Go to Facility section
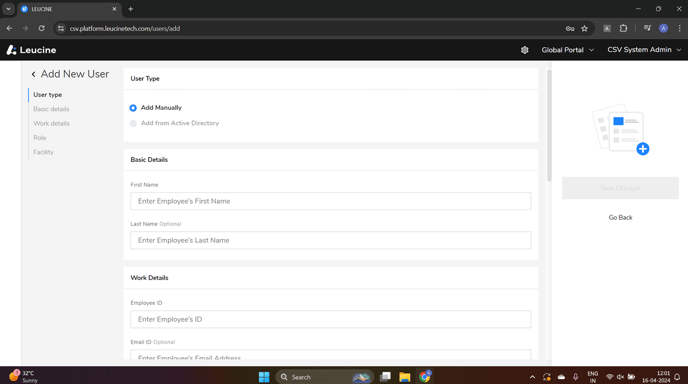The image size is (688, 384). coord(43,152)
